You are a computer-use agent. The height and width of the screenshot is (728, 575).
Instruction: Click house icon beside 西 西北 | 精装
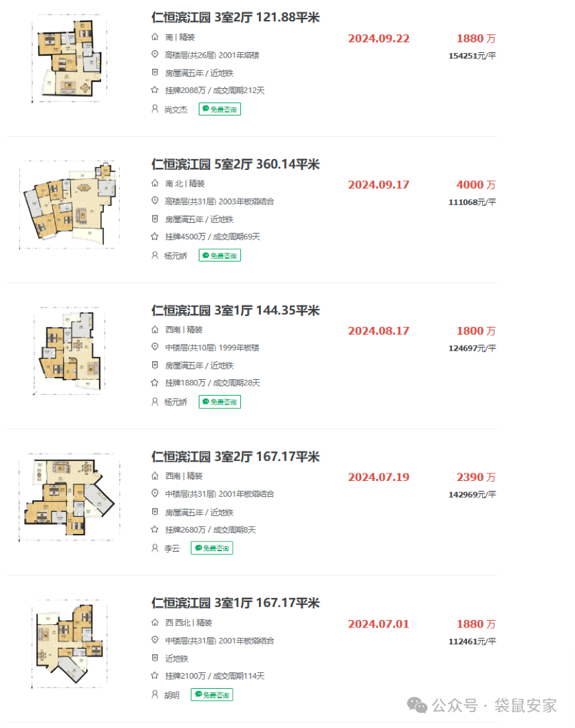click(x=155, y=623)
